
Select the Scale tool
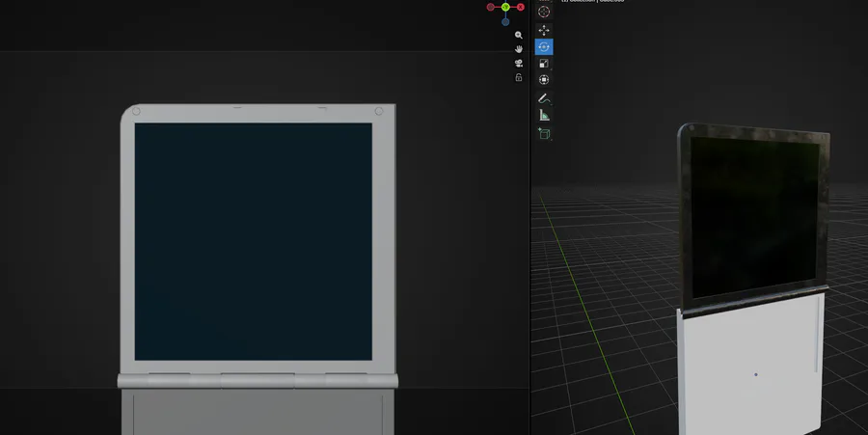[544, 63]
